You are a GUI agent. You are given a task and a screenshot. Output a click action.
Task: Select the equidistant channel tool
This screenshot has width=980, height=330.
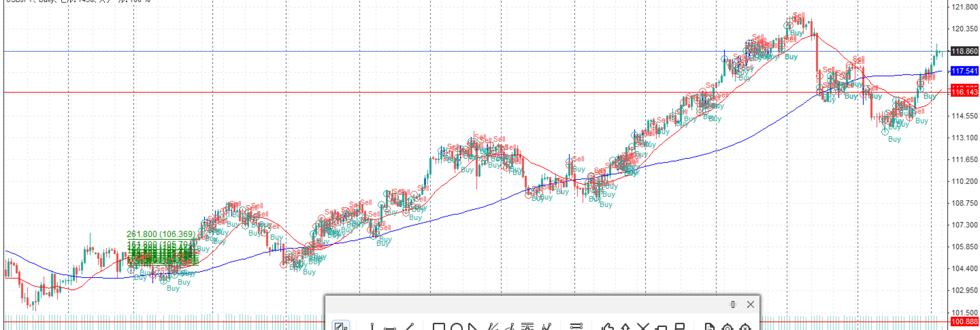click(576, 327)
